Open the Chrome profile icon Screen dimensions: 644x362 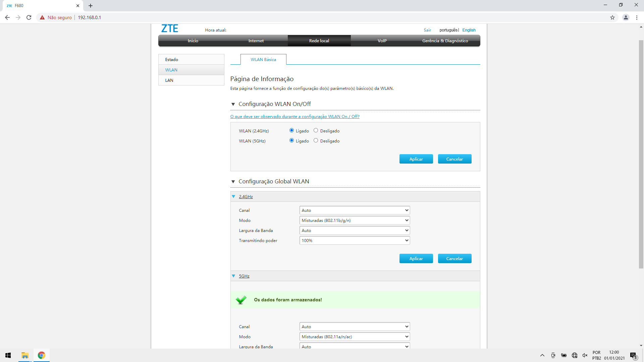(x=626, y=17)
